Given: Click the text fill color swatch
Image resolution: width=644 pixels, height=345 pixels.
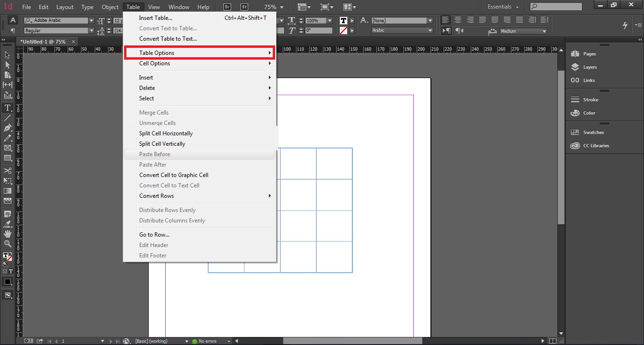Looking at the screenshot, I should pos(343,20).
